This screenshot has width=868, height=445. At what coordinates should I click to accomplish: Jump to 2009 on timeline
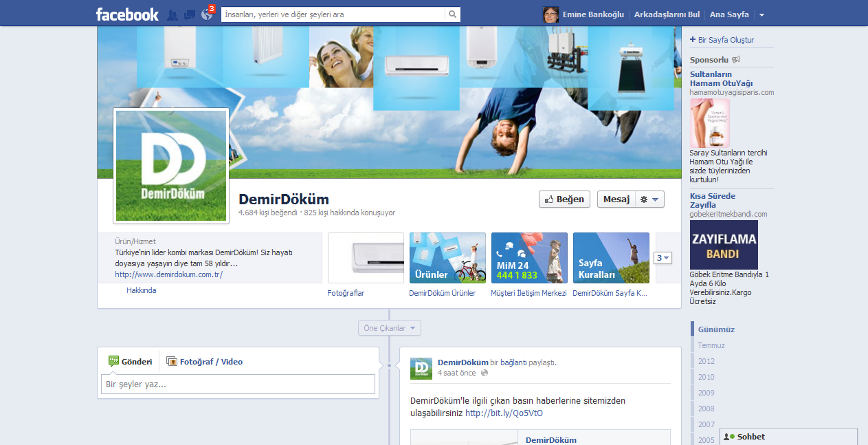[706, 393]
